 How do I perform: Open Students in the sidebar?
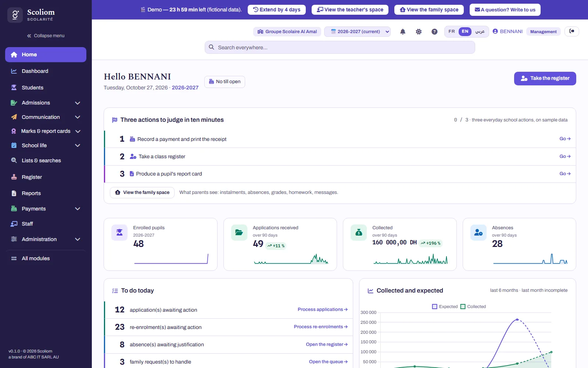tap(46, 88)
